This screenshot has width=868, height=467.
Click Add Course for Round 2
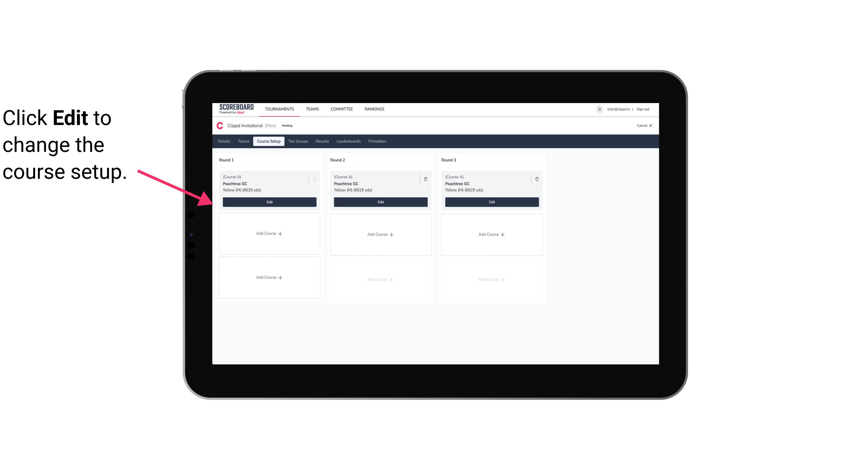[x=380, y=234]
